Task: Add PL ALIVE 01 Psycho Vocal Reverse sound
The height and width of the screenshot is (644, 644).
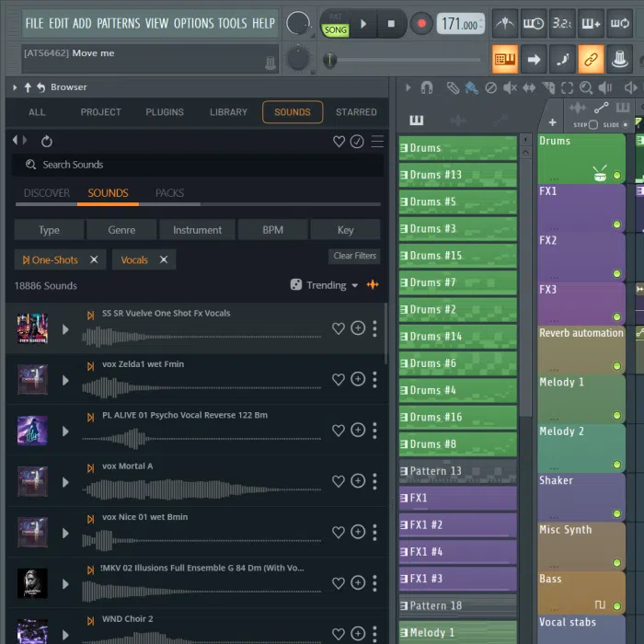Action: (x=358, y=430)
